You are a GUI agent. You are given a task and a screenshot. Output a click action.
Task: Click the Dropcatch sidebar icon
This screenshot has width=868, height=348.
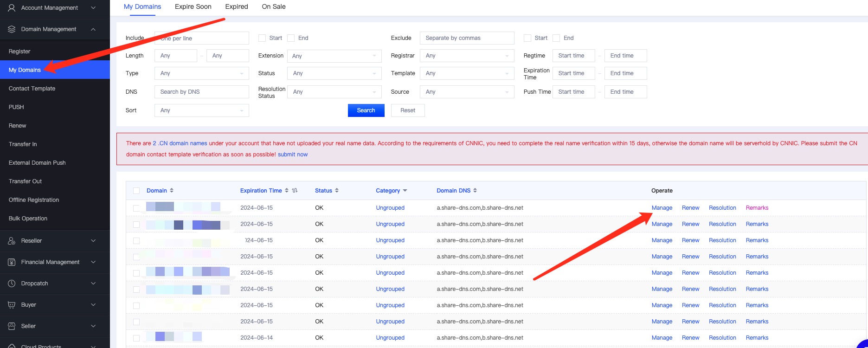click(12, 284)
